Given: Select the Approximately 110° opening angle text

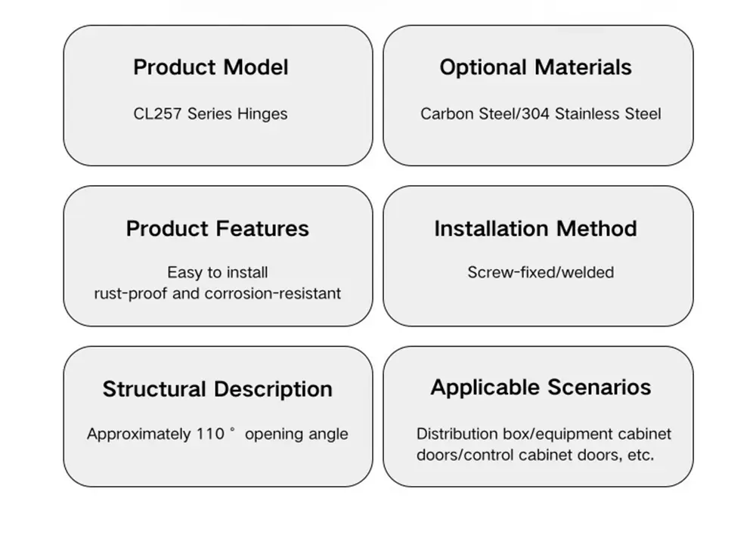Looking at the screenshot, I should click(x=218, y=434).
